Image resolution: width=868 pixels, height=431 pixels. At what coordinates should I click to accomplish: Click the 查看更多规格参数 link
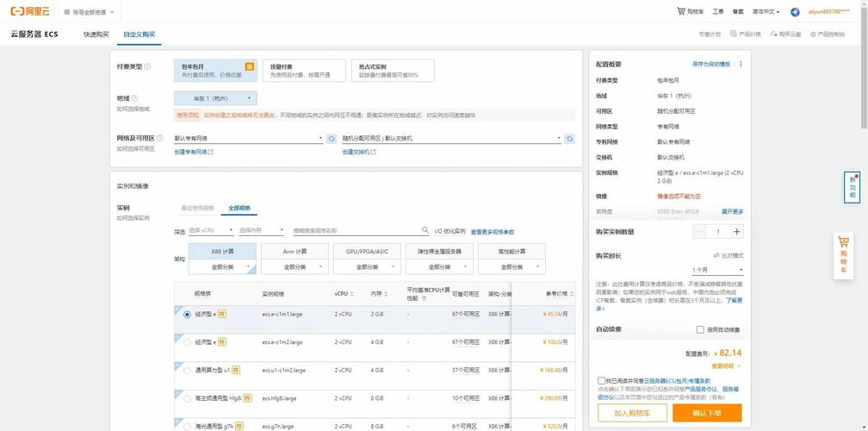coord(493,232)
